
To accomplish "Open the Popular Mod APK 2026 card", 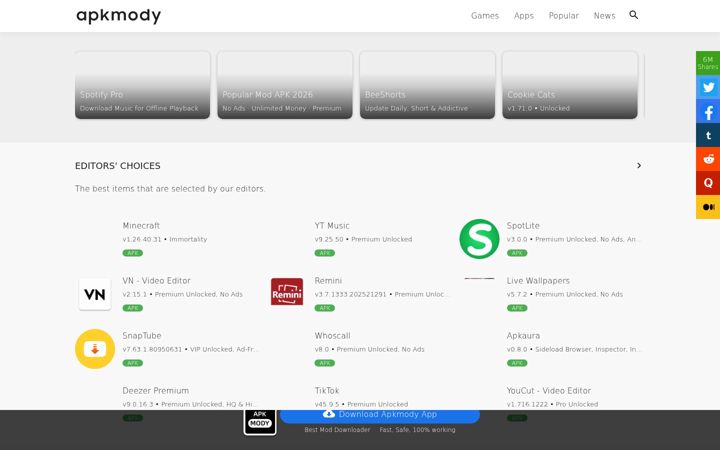I will 285,85.
